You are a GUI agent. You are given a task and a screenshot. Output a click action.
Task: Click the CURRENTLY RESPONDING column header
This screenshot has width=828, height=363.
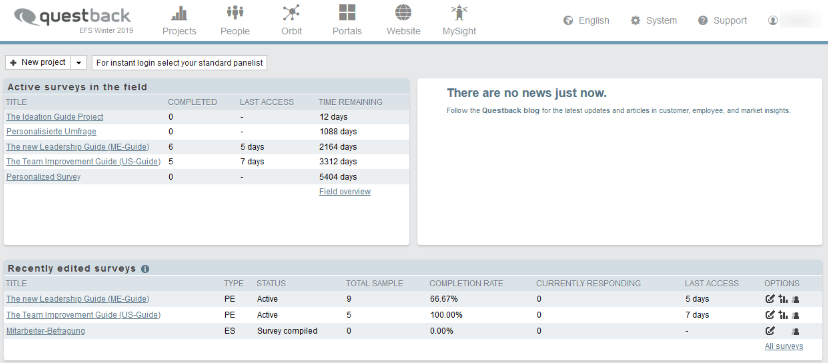tap(588, 283)
